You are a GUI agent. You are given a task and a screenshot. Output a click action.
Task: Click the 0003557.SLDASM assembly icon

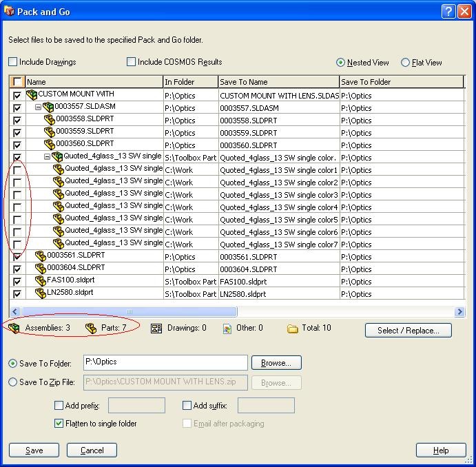point(48,107)
